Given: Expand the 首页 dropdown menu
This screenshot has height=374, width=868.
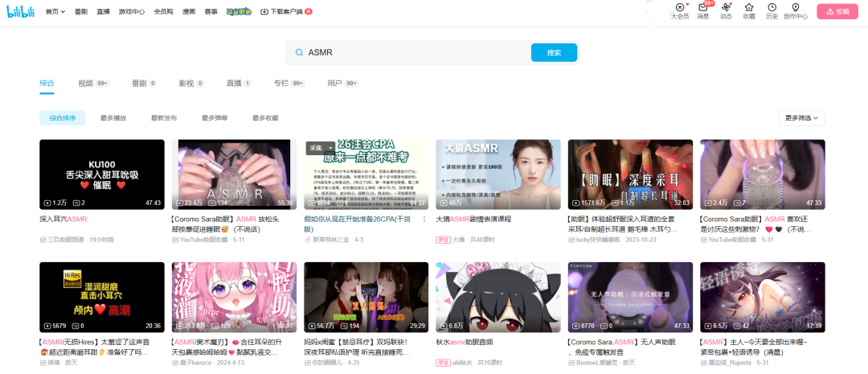Looking at the screenshot, I should click(x=56, y=12).
